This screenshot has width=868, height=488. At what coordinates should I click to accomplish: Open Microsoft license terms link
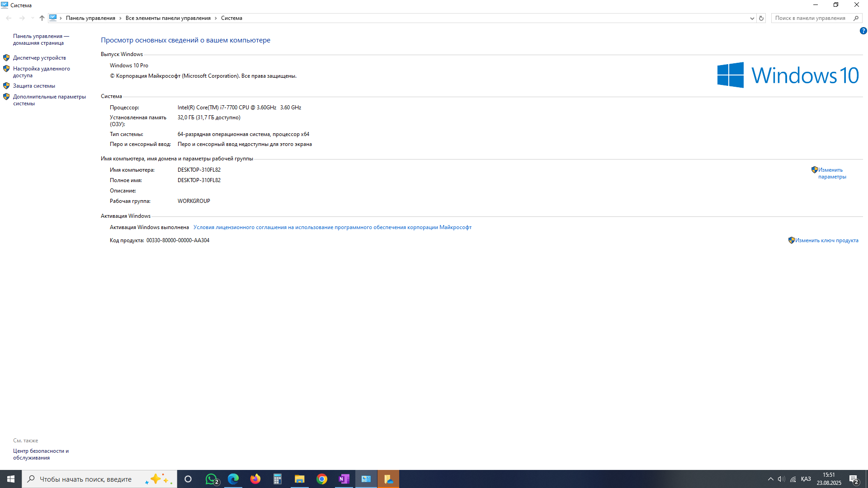332,227
